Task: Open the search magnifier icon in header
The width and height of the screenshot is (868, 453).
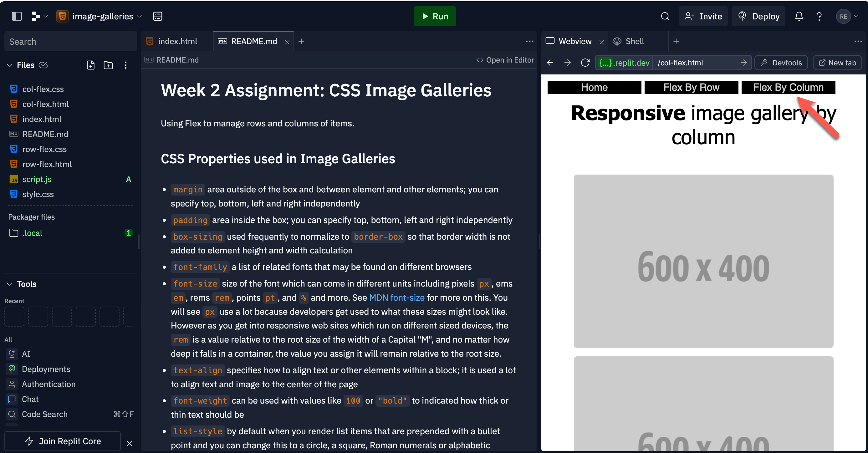Action: 665,16
